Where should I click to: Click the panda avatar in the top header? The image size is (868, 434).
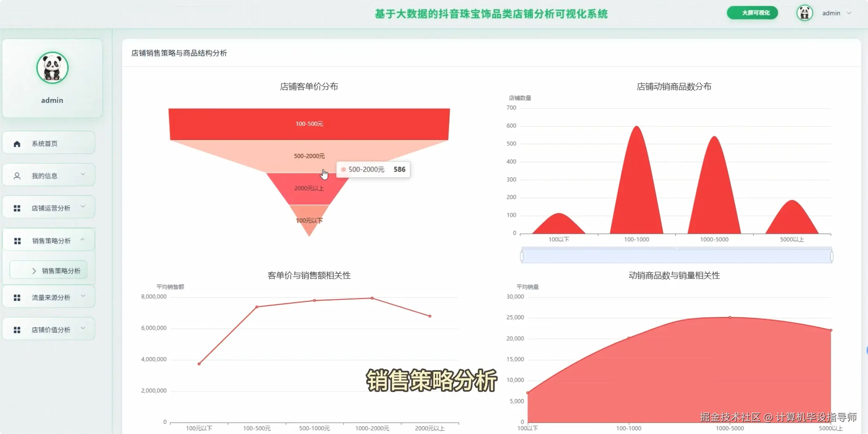point(804,13)
